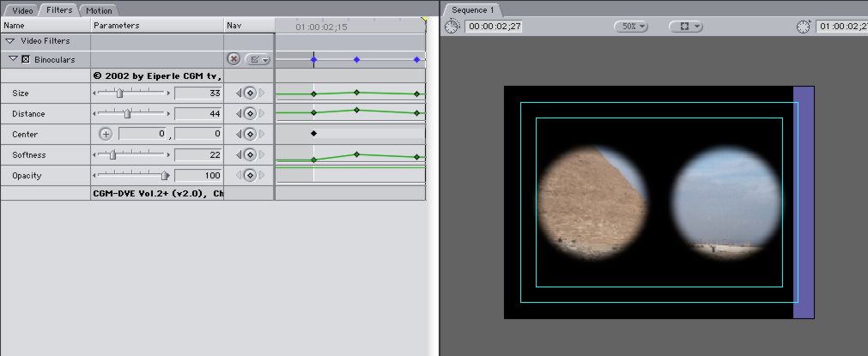
Task: Add a keyframe for the Center parameter
Action: [250, 134]
